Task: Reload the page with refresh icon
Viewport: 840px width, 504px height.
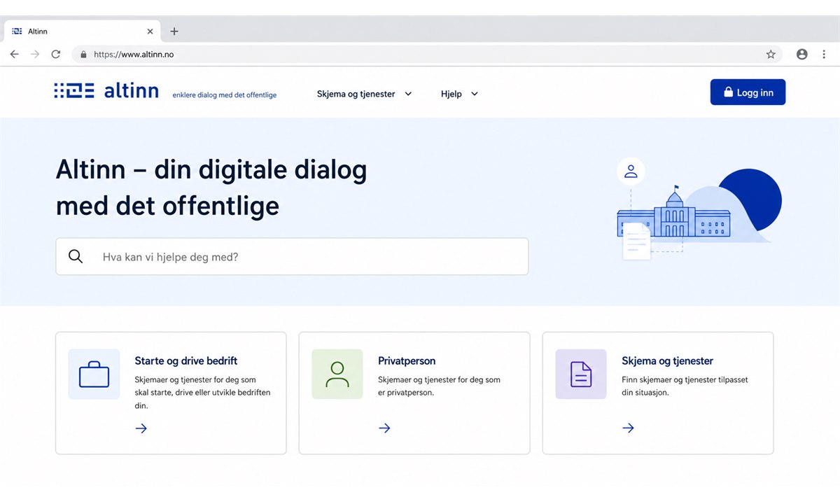Action: click(56, 54)
